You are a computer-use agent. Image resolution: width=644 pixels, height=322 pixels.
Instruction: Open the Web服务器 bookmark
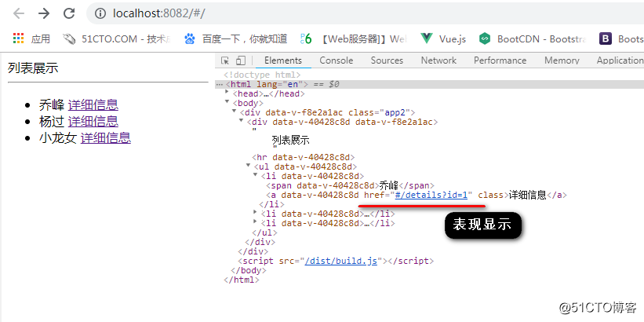353,38
